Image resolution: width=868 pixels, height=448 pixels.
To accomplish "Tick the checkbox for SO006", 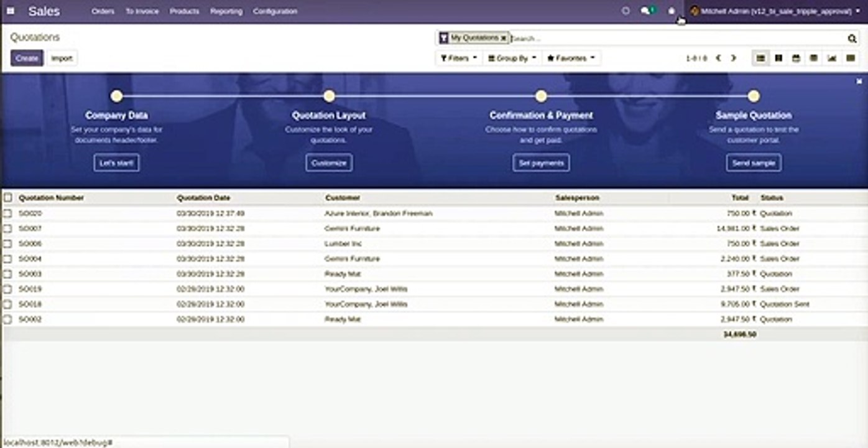I will (x=7, y=244).
